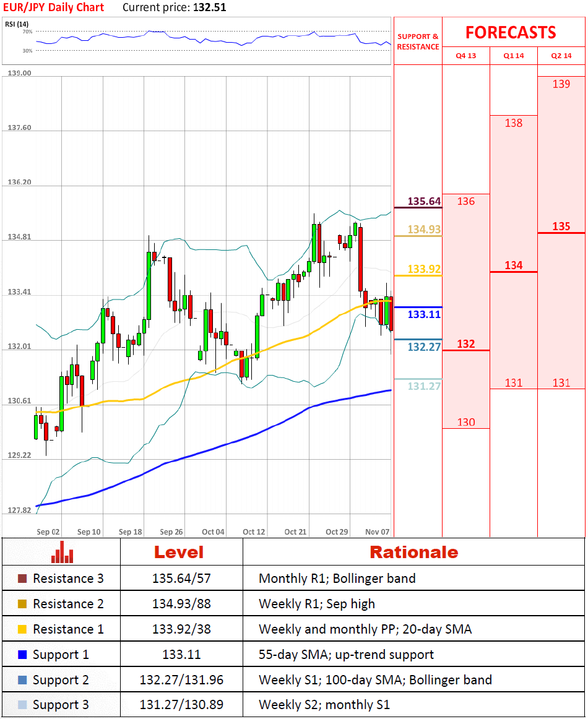The width and height of the screenshot is (588, 719).
Task: Click the Oct 12 date axis label
Action: tap(254, 532)
